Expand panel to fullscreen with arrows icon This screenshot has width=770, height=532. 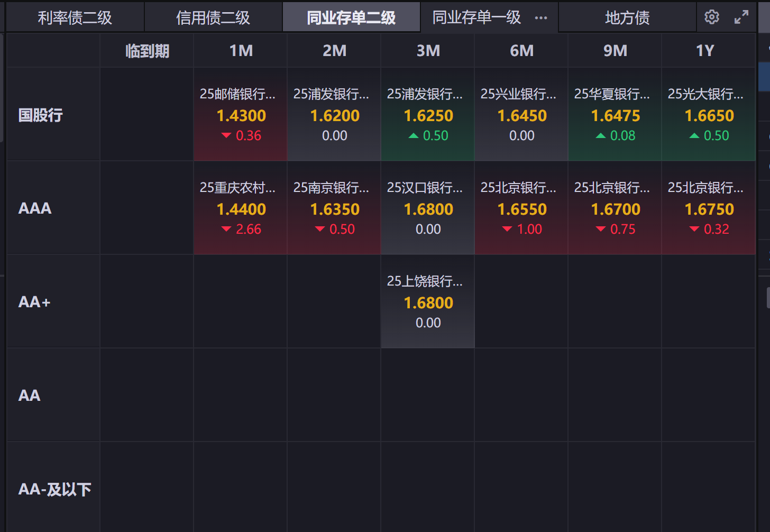coord(741,17)
